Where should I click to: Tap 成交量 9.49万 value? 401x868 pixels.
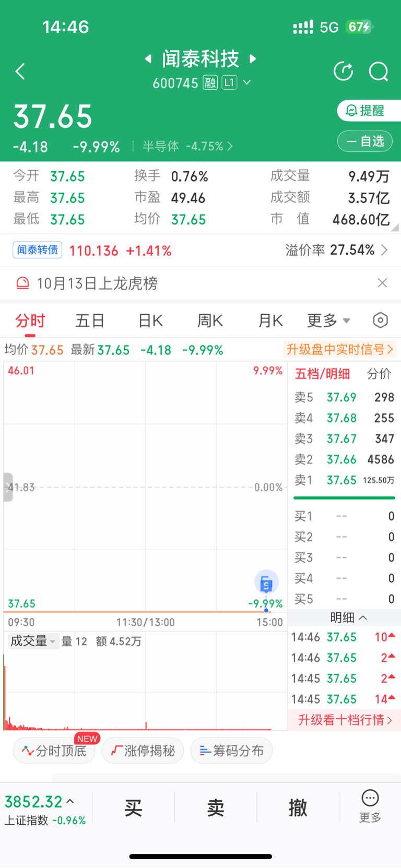[369, 176]
